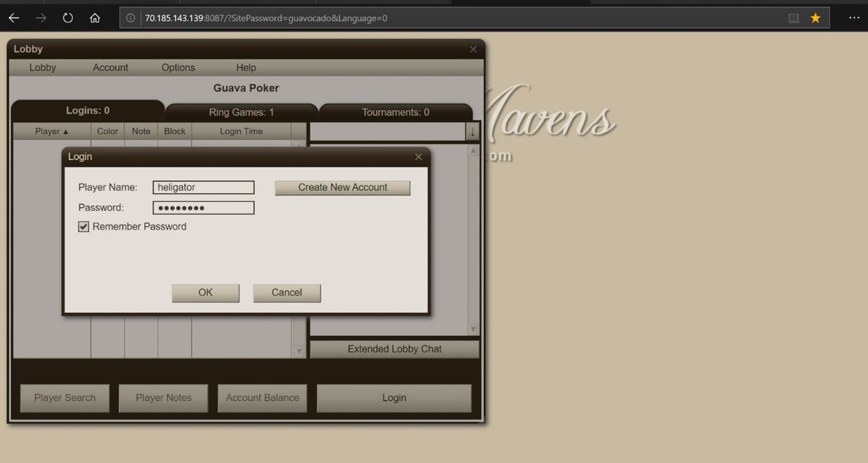Click the site information icon in address bar

pyautogui.click(x=130, y=17)
